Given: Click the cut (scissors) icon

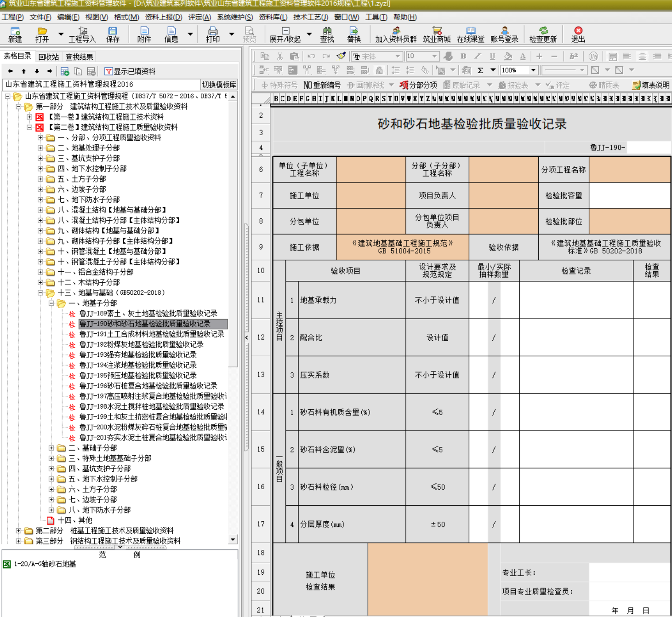Looking at the screenshot, I should pyautogui.click(x=279, y=56).
